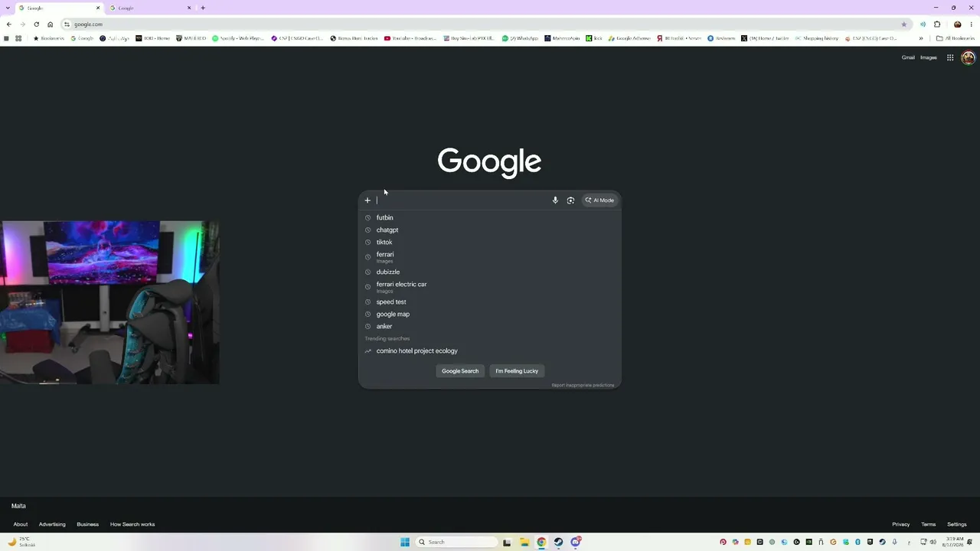980x551 pixels.
Task: Bookmark this page with the star icon
Action: (903, 24)
